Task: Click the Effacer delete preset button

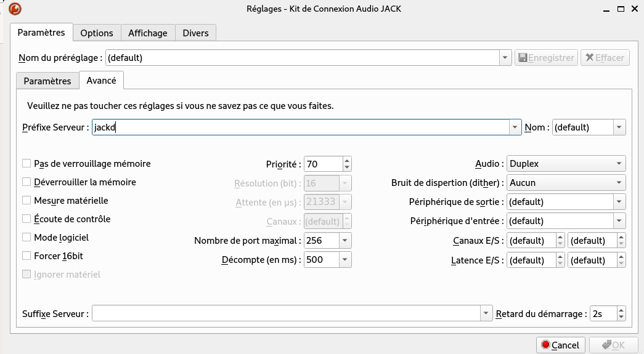Action: click(x=605, y=58)
